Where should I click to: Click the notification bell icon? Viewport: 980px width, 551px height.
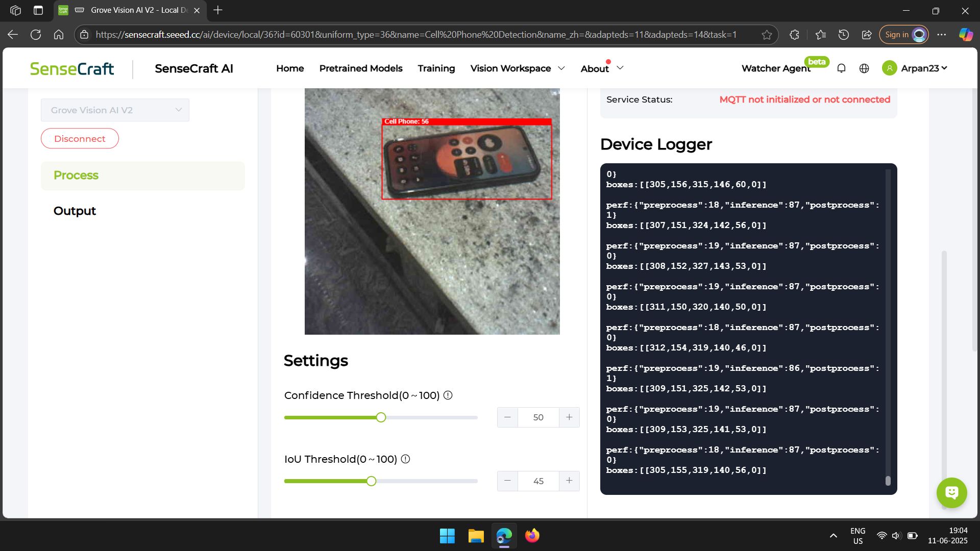point(841,68)
